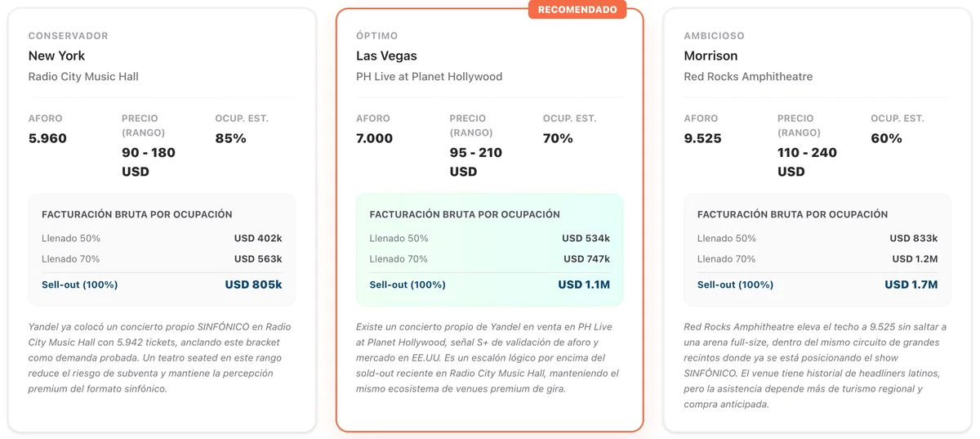Click Sell-out USD 805k value

click(253, 285)
